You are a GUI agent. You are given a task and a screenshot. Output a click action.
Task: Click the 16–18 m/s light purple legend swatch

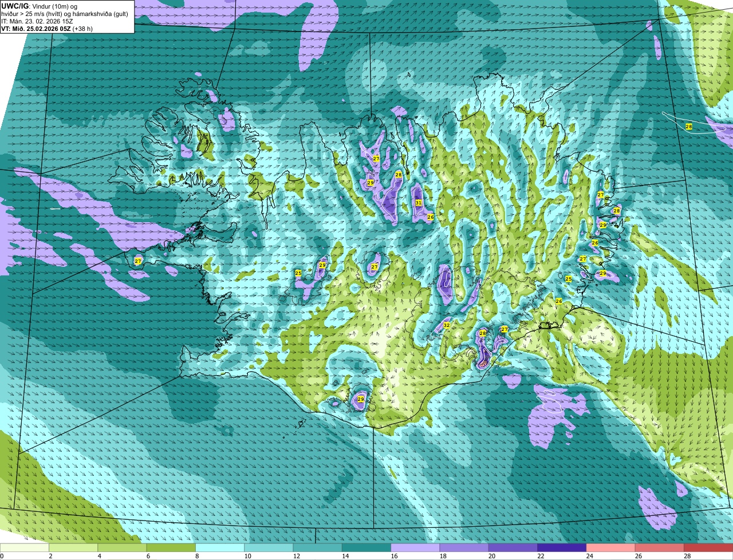point(415,548)
